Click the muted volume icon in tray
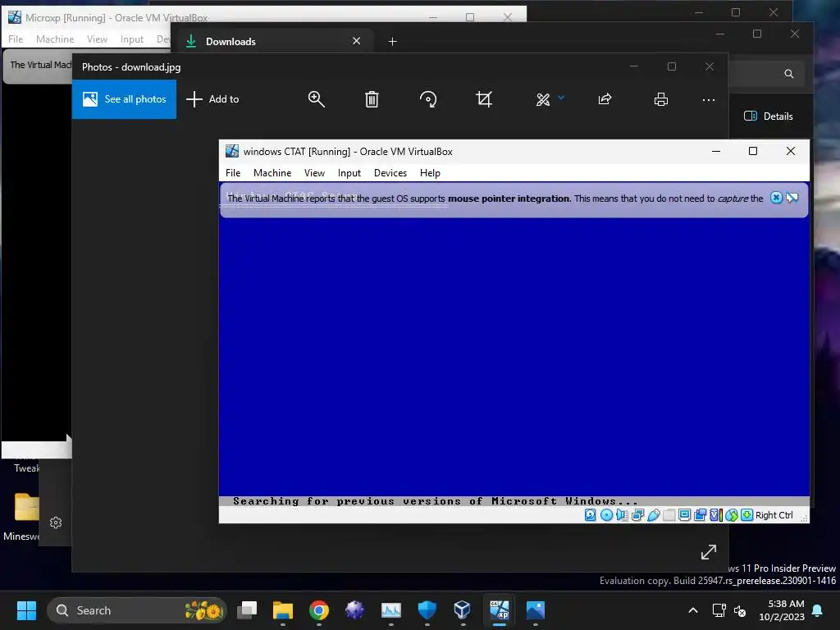Viewport: 840px width, 630px height. point(740,610)
